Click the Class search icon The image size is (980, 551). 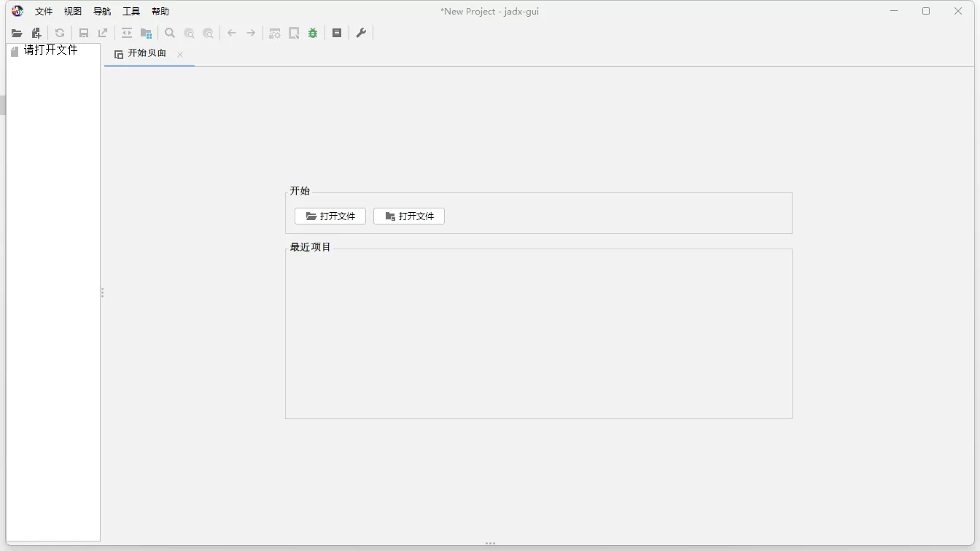pyautogui.click(x=189, y=33)
